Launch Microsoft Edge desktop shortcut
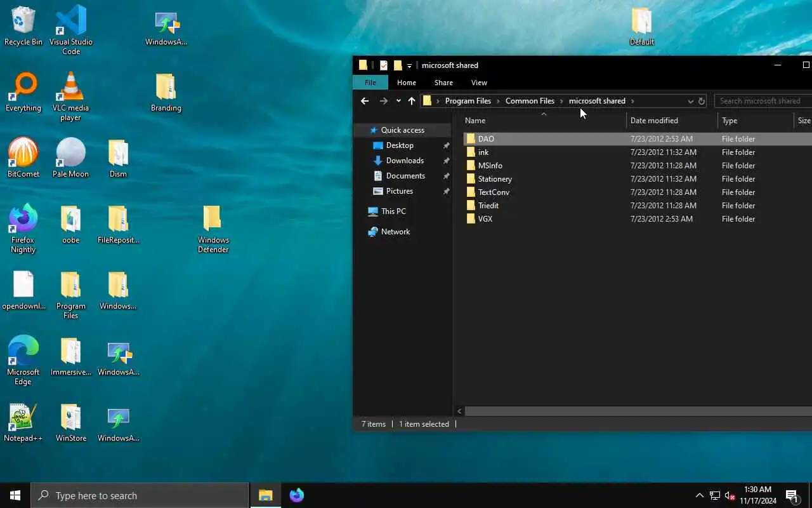812x508 pixels. pyautogui.click(x=23, y=361)
